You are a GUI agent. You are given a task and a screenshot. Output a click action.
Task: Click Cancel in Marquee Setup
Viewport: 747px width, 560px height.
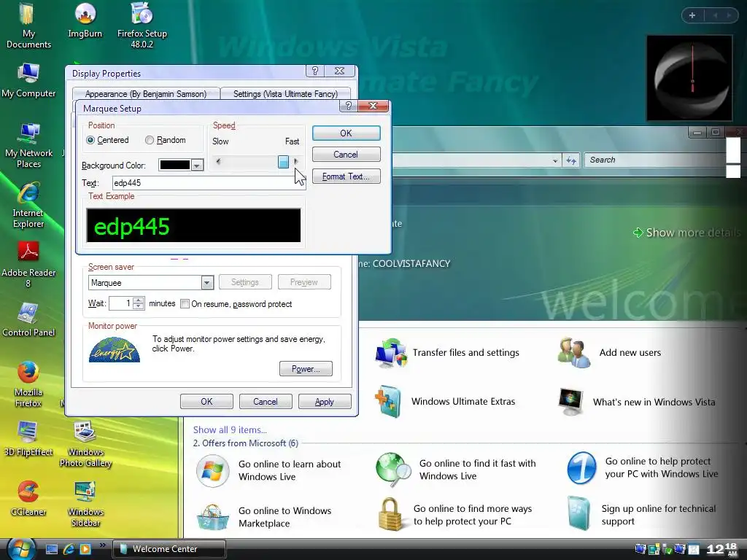(347, 155)
